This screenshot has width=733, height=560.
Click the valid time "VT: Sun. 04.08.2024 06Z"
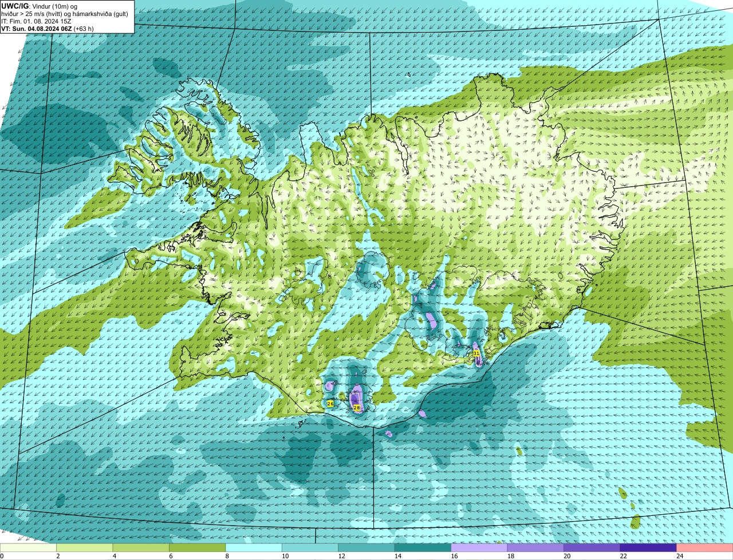point(36,29)
